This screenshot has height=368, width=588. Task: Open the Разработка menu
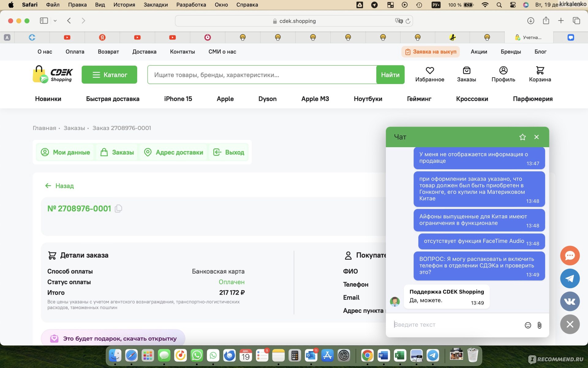click(191, 5)
